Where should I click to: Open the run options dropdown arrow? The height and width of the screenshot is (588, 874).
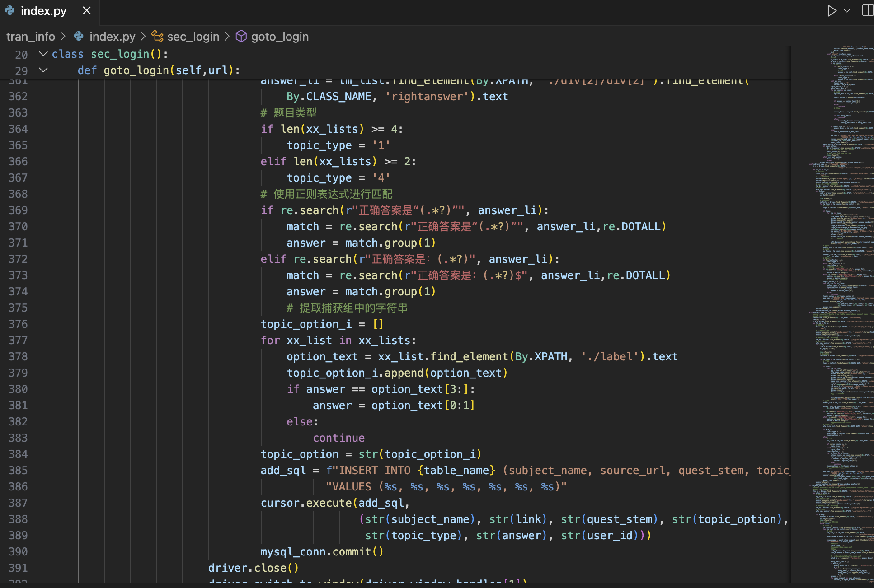(847, 10)
